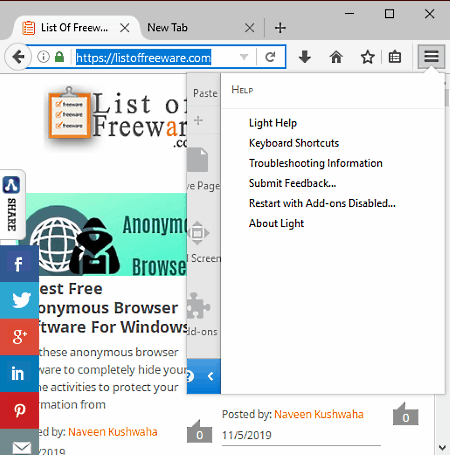Show site information via the info icon
Screen dimensions: 450x455
tap(43, 57)
